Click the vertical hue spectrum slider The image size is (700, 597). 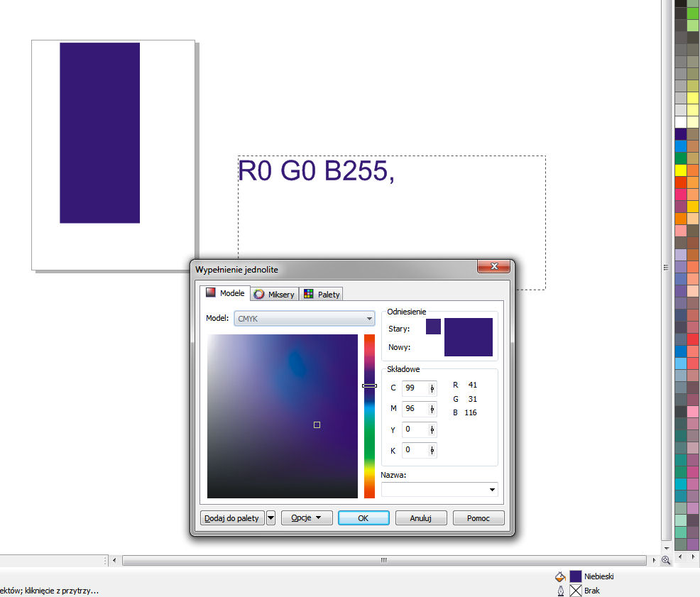tap(369, 416)
